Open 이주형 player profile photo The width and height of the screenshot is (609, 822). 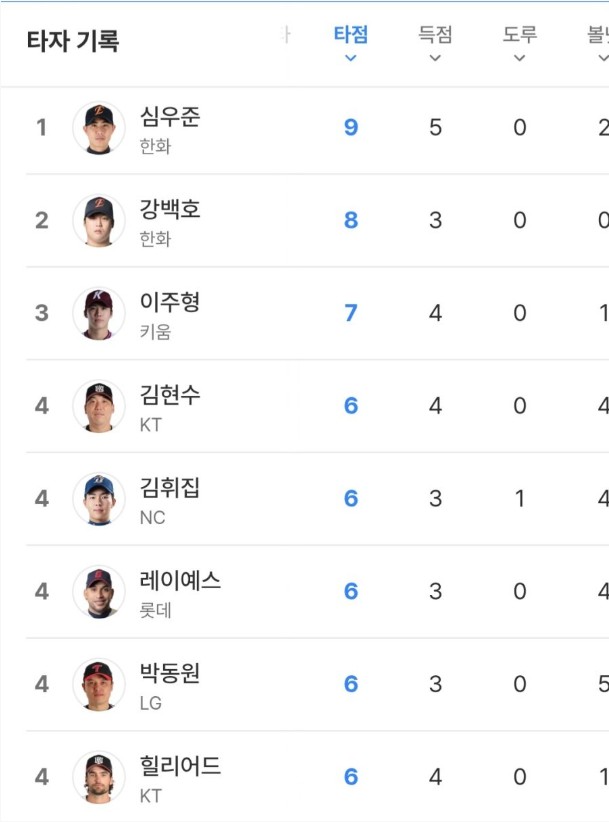tap(99, 314)
